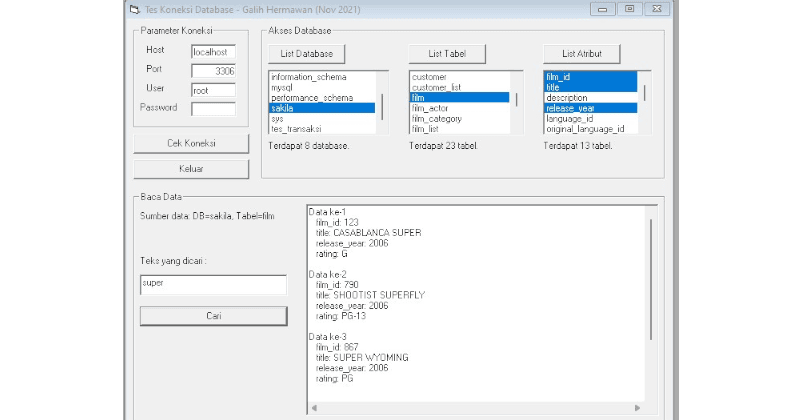Click the SHOOTIST SUPERFLY title line
Screen dimensions: 800x420
point(370,295)
